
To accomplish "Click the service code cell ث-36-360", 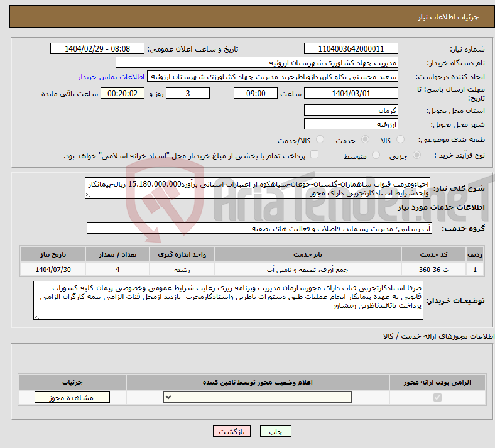I will [434, 270].
